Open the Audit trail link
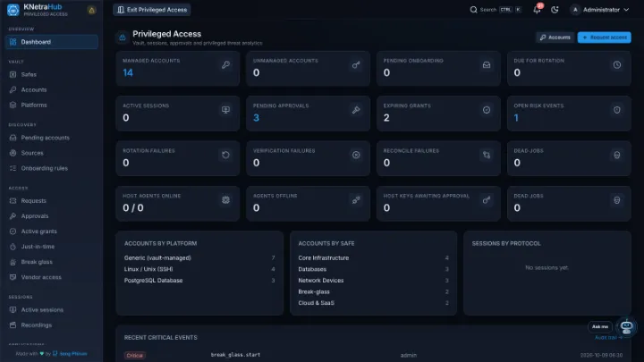The image size is (644, 362). (x=609, y=337)
